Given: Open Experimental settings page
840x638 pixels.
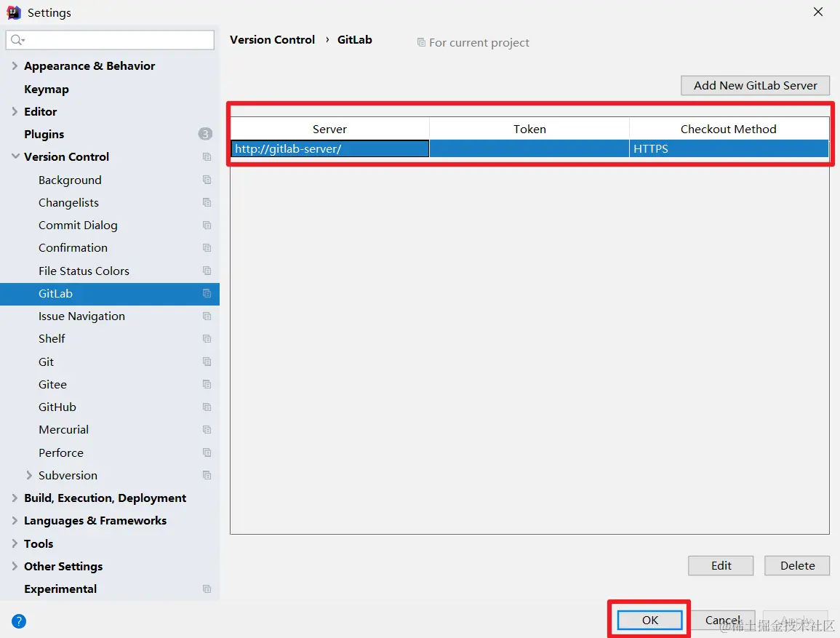Looking at the screenshot, I should [x=60, y=589].
